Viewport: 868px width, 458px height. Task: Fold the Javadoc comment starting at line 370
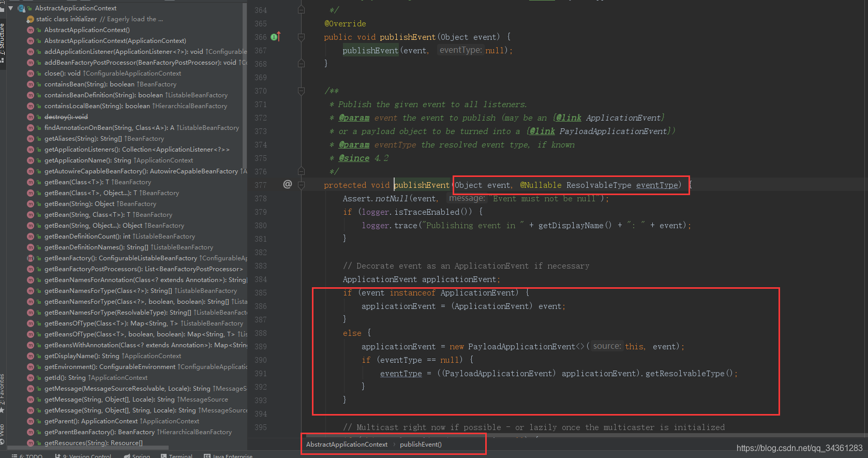(301, 91)
